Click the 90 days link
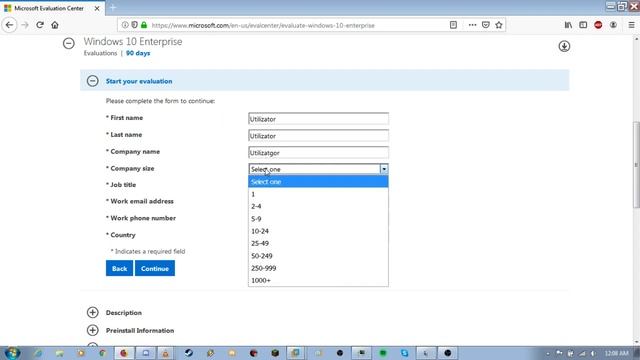 tap(138, 53)
